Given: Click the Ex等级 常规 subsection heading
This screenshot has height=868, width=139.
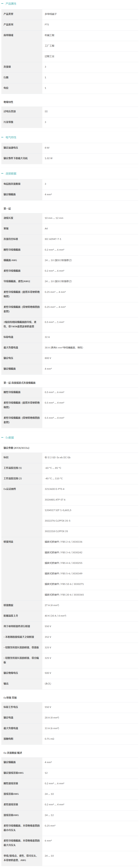Looking at the screenshot, I should click(10, 698).
